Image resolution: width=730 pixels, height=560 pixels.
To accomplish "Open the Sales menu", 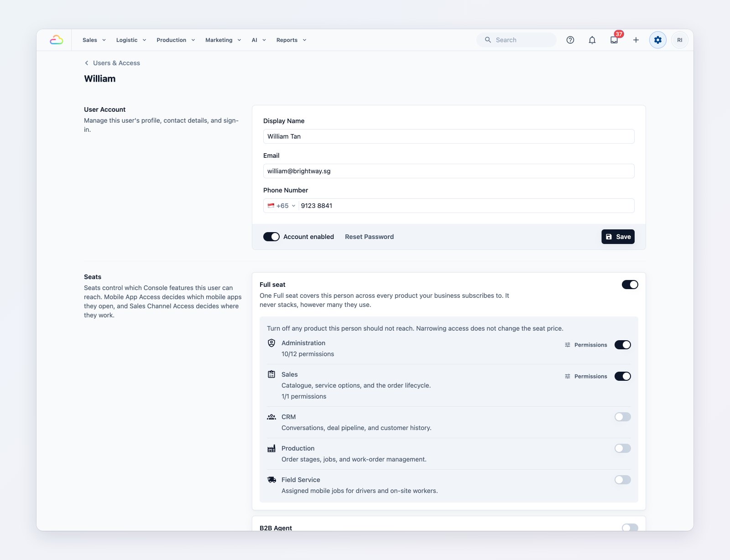I will (x=94, y=40).
